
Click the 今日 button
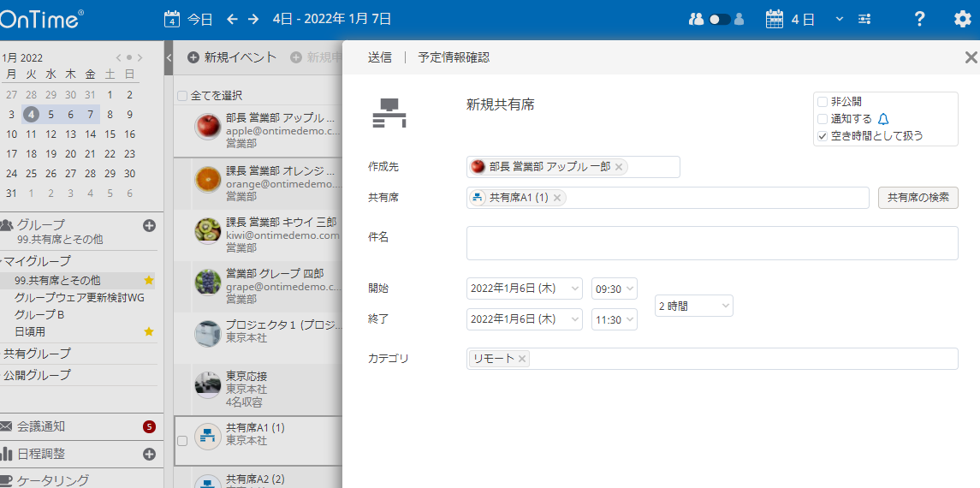point(200,20)
